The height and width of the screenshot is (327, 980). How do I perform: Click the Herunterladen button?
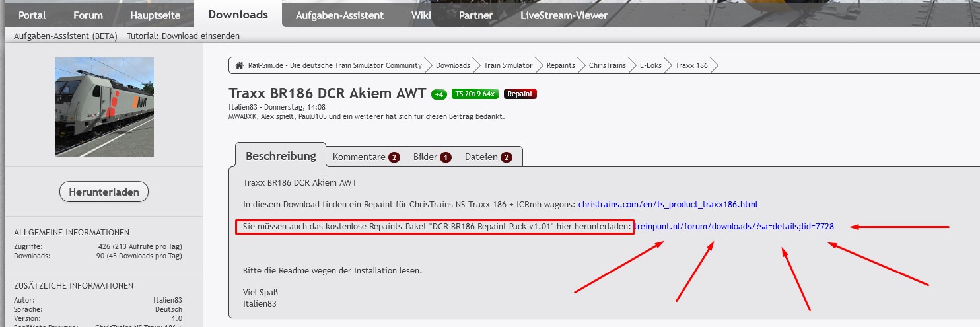tap(104, 192)
